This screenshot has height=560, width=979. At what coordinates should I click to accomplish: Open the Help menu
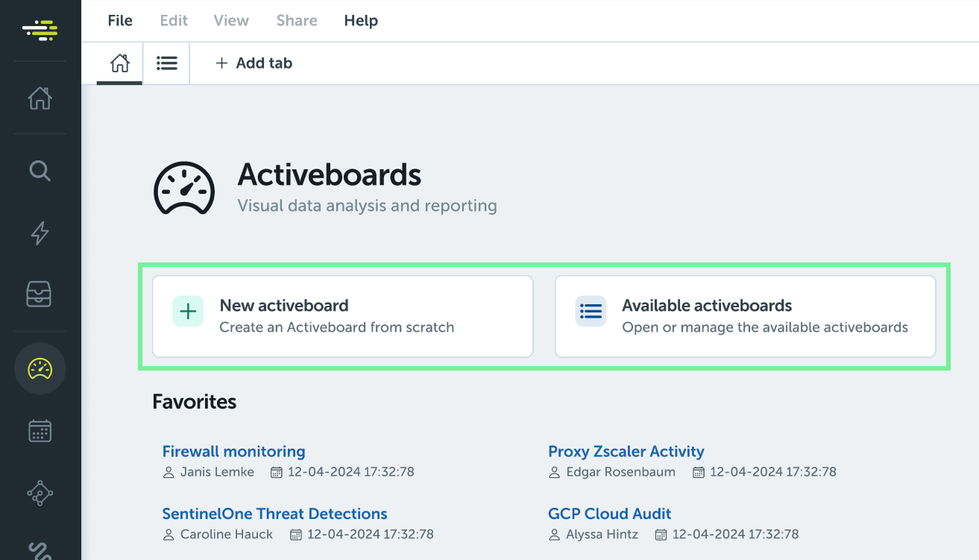pos(361,21)
